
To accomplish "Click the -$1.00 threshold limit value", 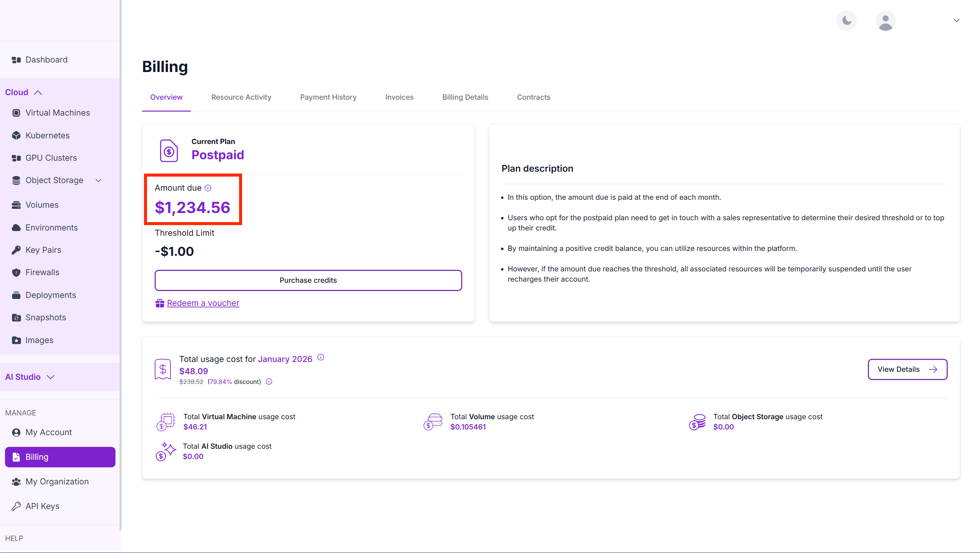I will pos(174,252).
